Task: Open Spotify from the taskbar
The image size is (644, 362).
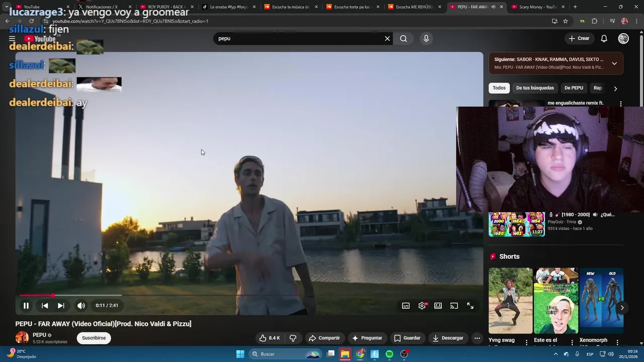Action: (x=389, y=354)
